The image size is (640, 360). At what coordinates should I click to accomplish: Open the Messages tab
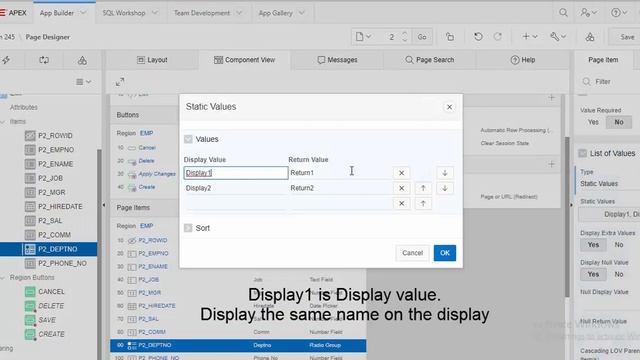coord(337,60)
